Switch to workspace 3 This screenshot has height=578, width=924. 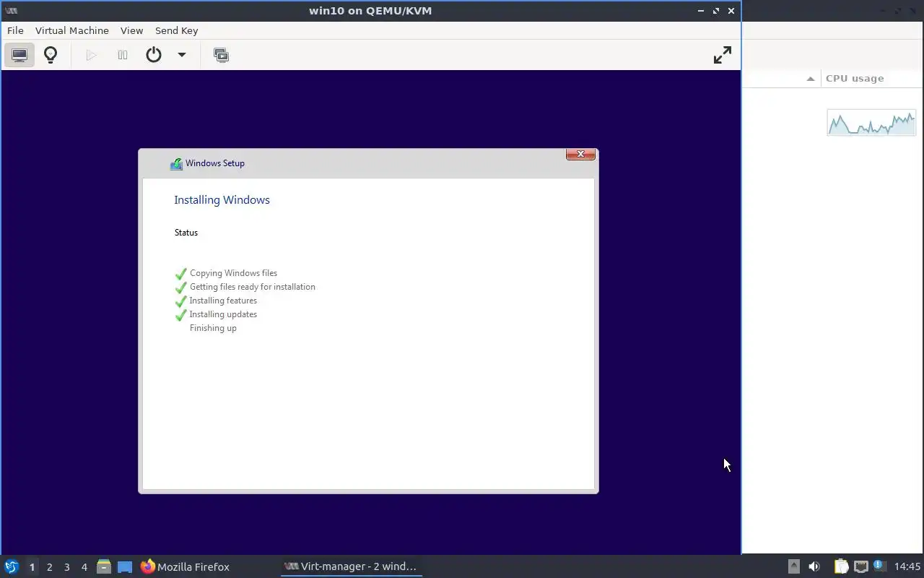(66, 567)
